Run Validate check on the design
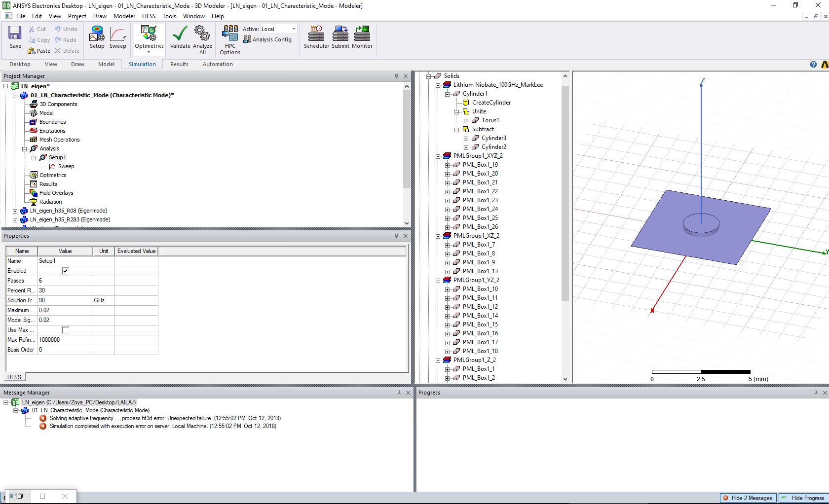This screenshot has height=504, width=829. [180, 37]
